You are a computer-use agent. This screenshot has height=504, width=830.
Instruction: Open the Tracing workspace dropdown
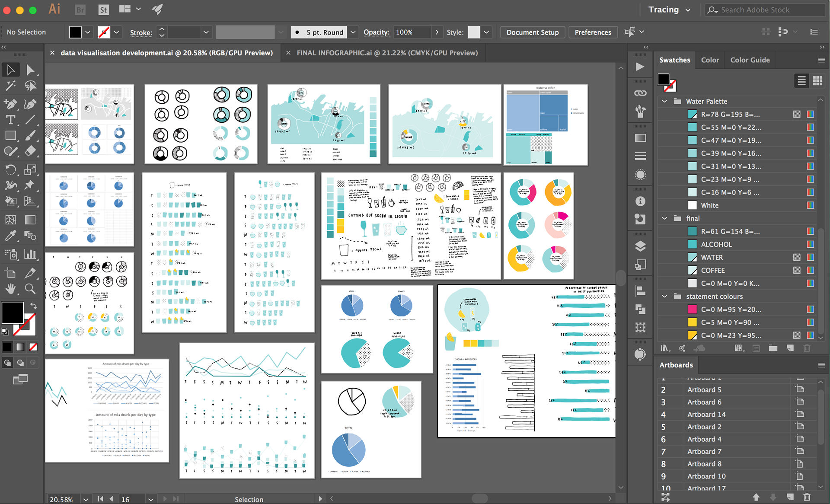669,10
